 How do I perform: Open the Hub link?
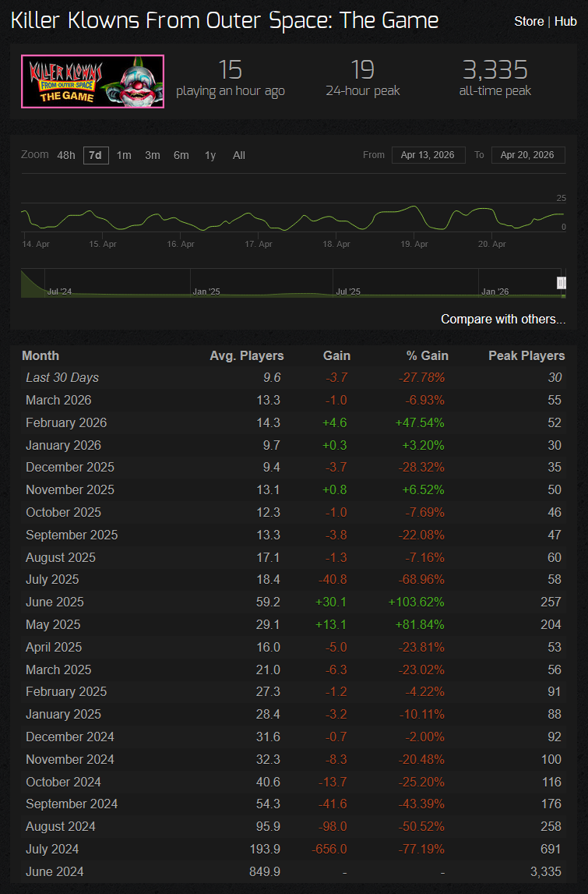tap(565, 22)
